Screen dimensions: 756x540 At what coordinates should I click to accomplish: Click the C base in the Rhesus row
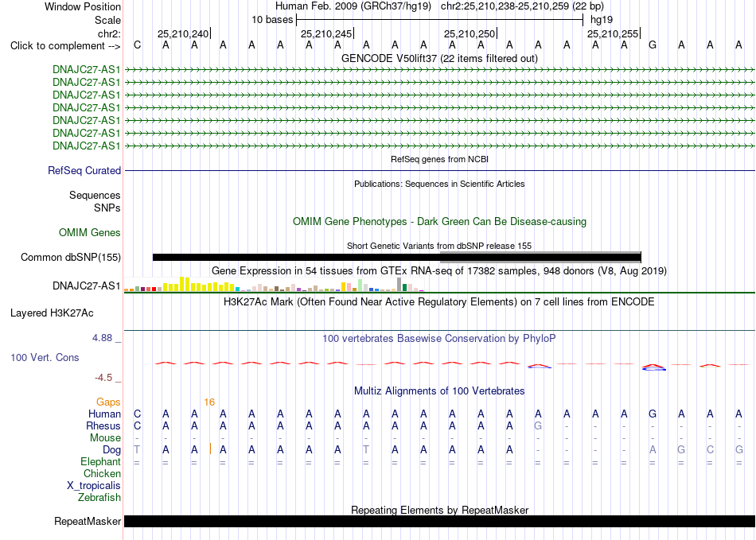[138, 425]
